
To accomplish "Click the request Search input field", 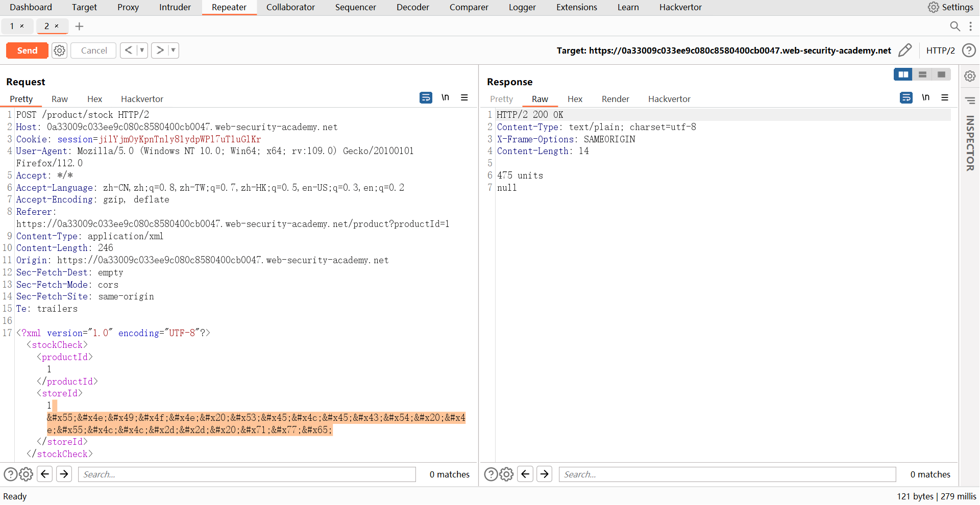I will point(247,474).
